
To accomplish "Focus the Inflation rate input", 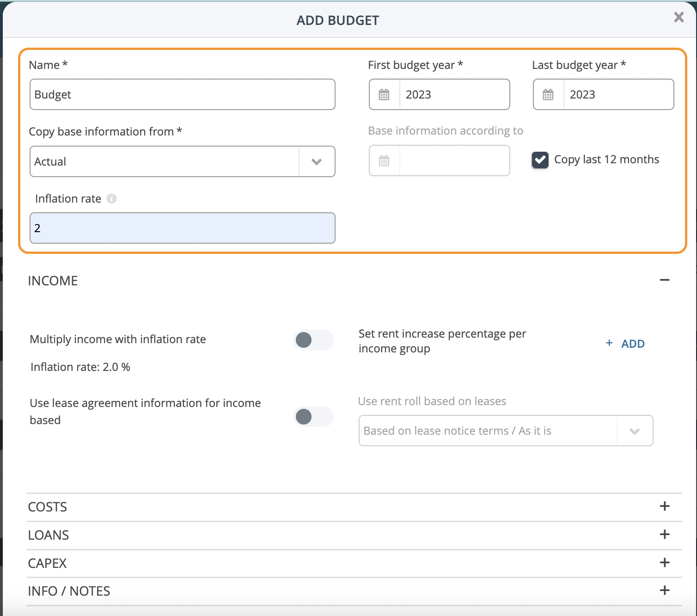I will coord(183,228).
